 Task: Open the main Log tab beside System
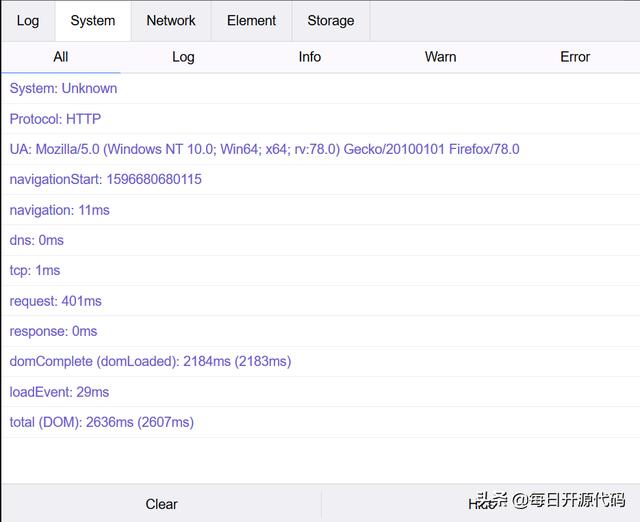click(28, 21)
